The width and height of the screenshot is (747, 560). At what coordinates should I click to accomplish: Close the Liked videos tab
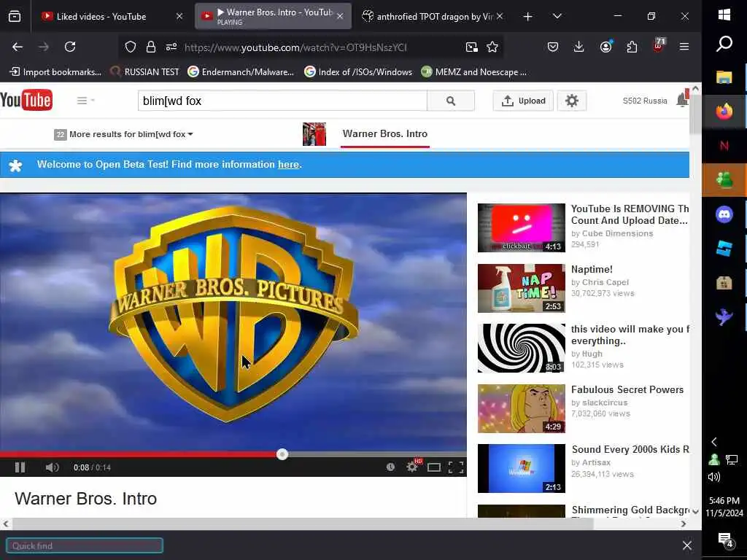[179, 17]
